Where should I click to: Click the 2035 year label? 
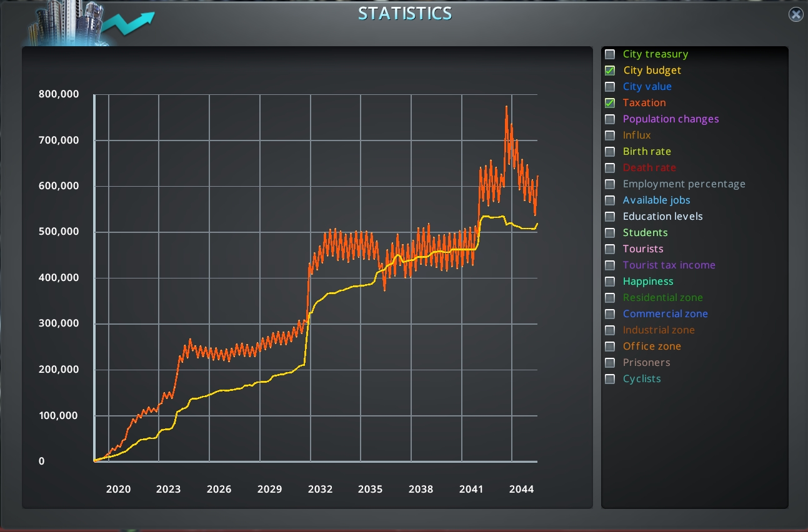371,489
